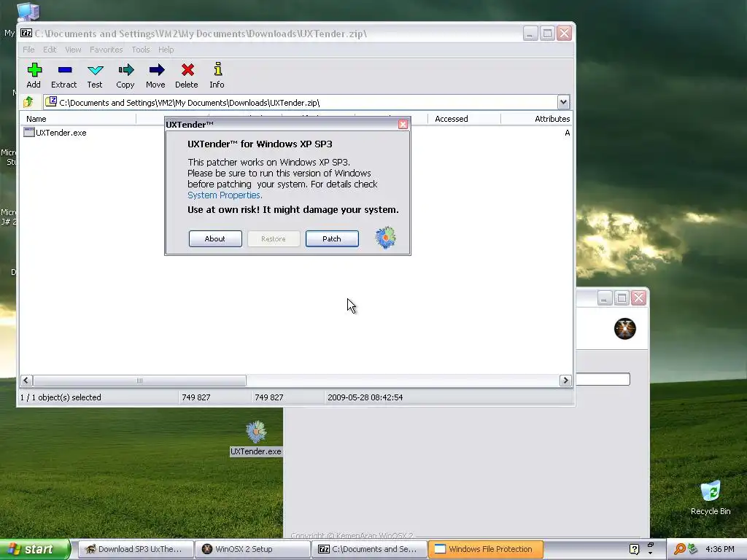Viewport: 747px width, 560px height.
Task: Open the View menu
Action: tap(73, 50)
